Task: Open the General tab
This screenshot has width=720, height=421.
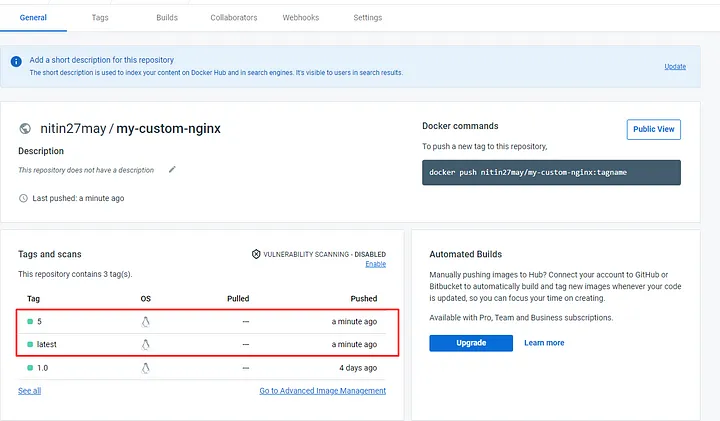Action: point(33,17)
